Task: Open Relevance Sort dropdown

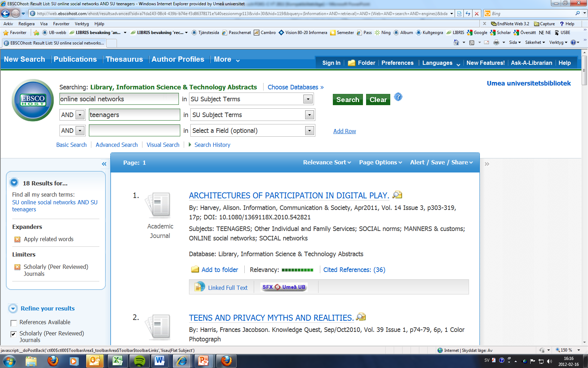Action: coord(327,162)
